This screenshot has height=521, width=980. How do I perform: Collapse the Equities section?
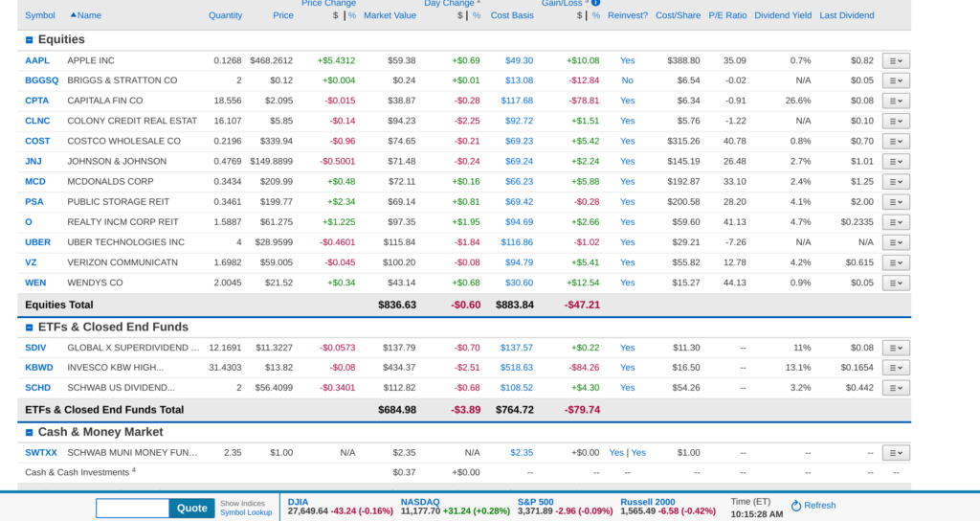[29, 40]
